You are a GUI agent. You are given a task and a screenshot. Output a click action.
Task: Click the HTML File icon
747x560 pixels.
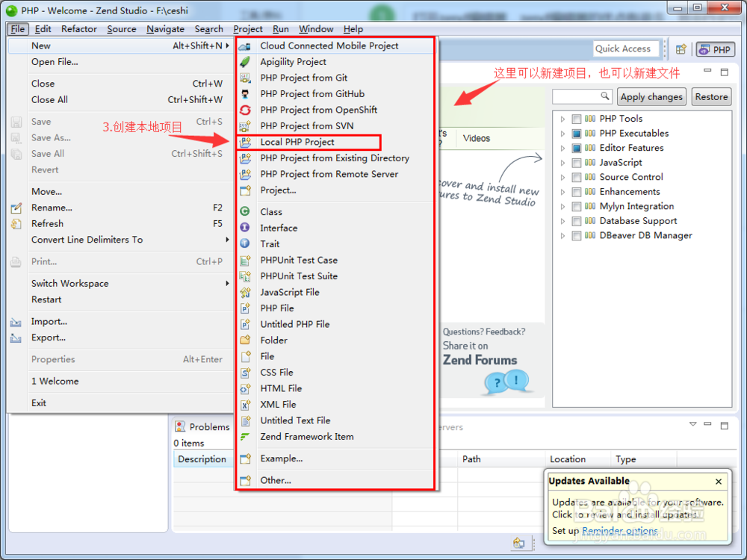coord(245,388)
